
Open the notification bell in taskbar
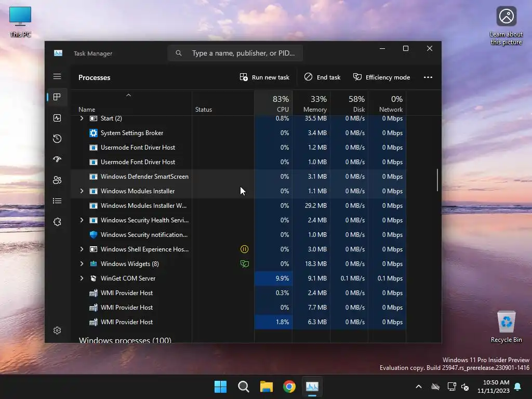pyautogui.click(x=518, y=387)
